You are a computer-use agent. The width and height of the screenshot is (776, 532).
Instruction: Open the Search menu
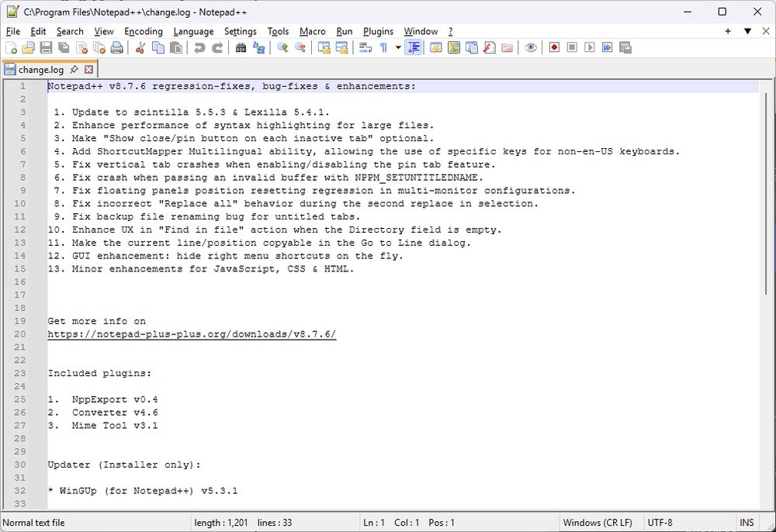(x=70, y=31)
